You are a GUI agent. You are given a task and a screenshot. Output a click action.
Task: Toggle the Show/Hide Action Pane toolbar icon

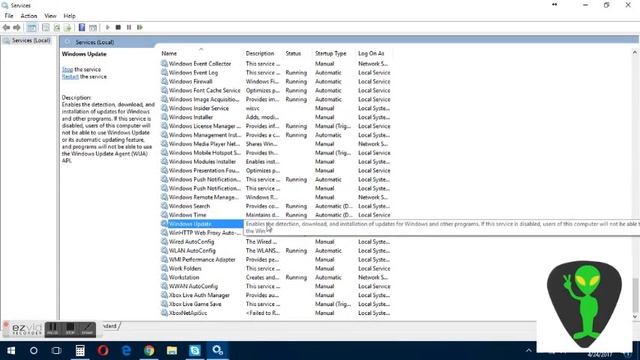point(93,27)
